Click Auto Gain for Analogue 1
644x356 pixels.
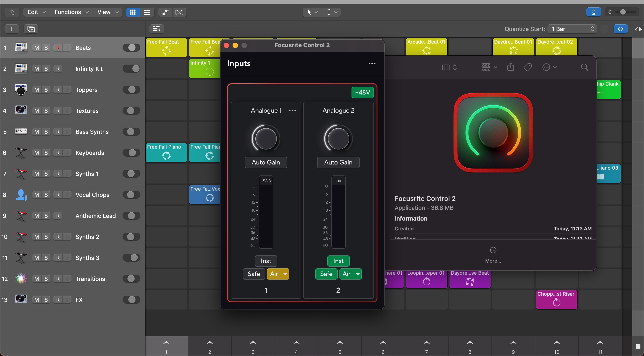point(265,162)
